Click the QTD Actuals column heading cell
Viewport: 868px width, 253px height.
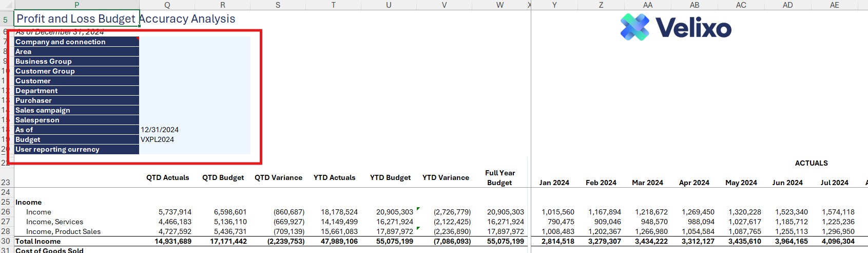coord(167,177)
